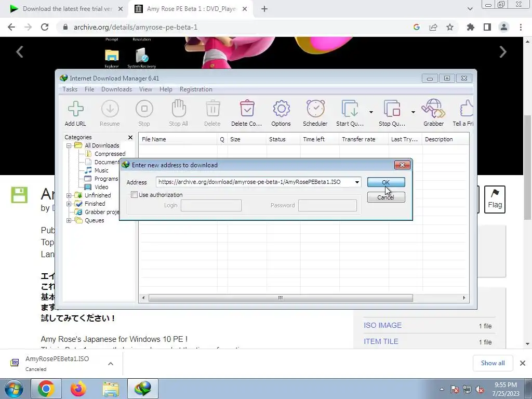532x399 pixels.
Task: Close the Categories panel
Action: click(x=130, y=137)
